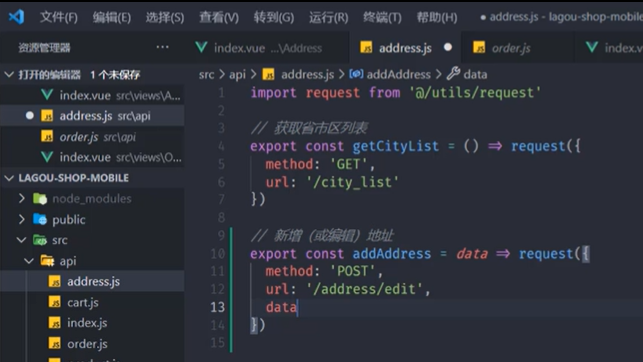The image size is (643, 362).
Task: Click the '/city_list' url string
Action: point(352,182)
